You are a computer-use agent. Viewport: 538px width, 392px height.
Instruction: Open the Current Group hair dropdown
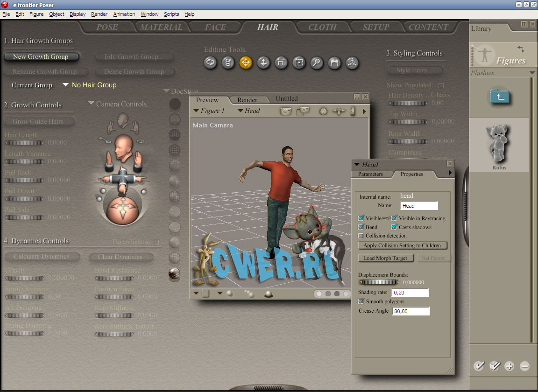point(66,85)
